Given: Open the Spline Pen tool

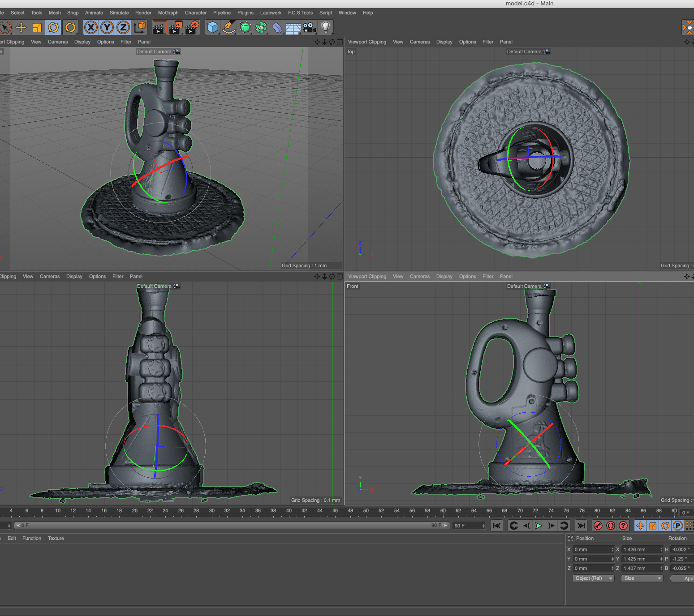Looking at the screenshot, I should pyautogui.click(x=229, y=28).
